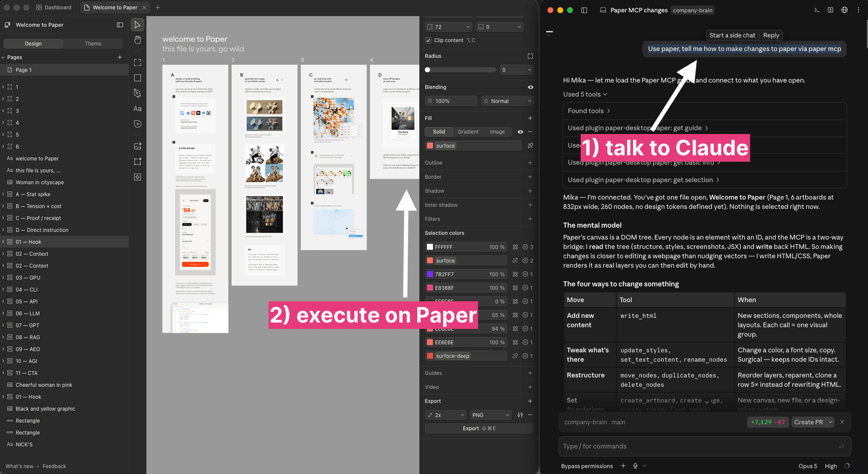The width and height of the screenshot is (868, 474).
Task: Collapse the Pages section chevron
Action: pos(3,57)
